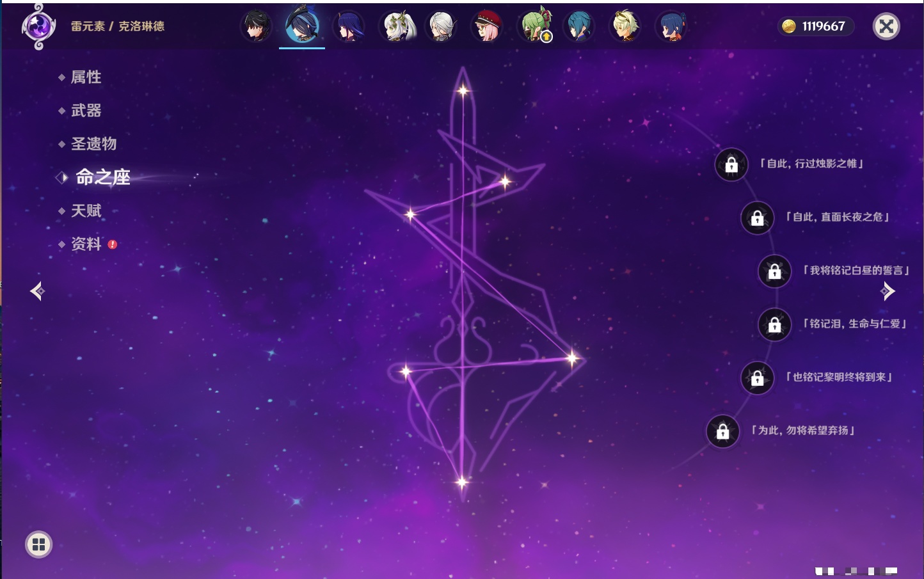Select green-haired avatar with upgrade arrow badge
Screen dimensions: 924x579
(535, 26)
